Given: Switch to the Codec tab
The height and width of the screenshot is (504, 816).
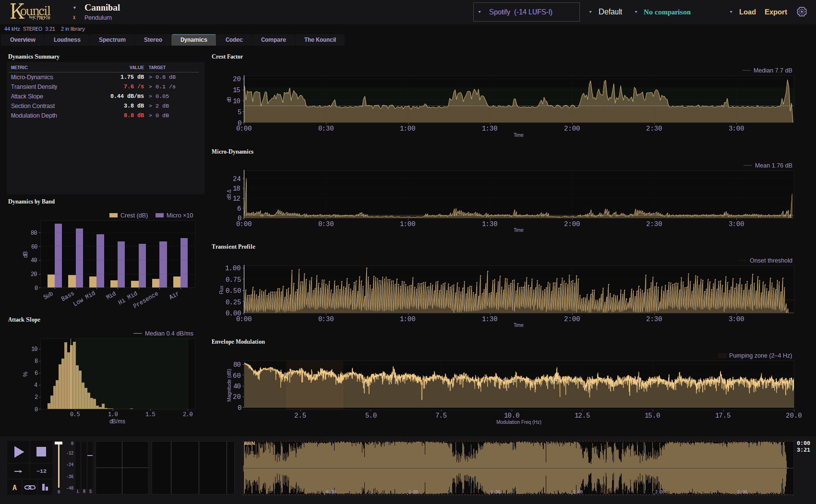Looking at the screenshot, I should click(x=234, y=40).
